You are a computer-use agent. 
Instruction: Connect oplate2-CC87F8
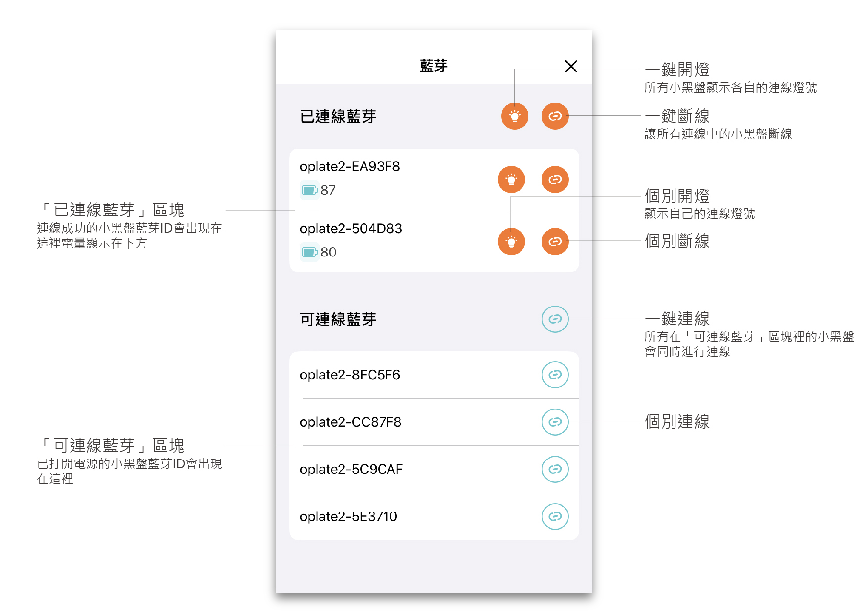pyautogui.click(x=555, y=422)
